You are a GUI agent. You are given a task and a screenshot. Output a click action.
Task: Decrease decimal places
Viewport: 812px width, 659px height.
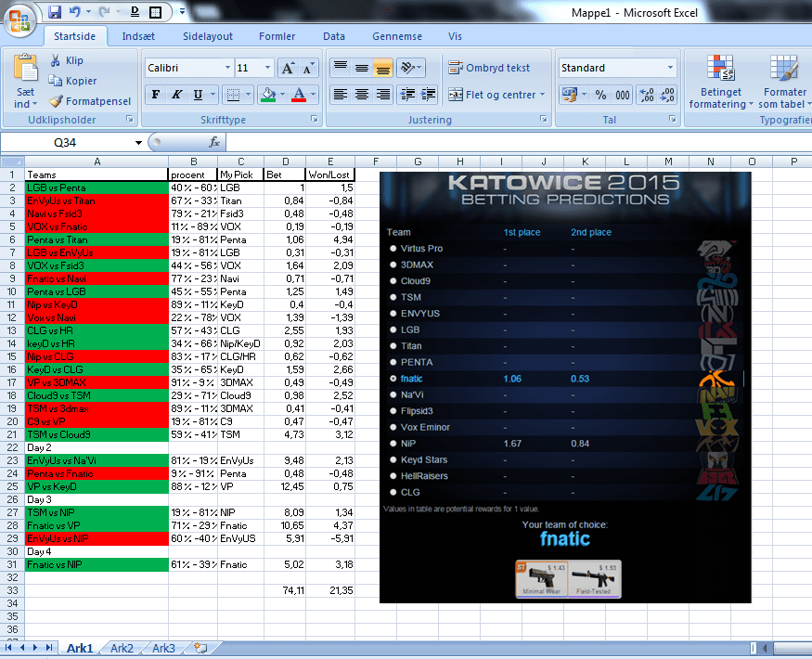(667, 95)
